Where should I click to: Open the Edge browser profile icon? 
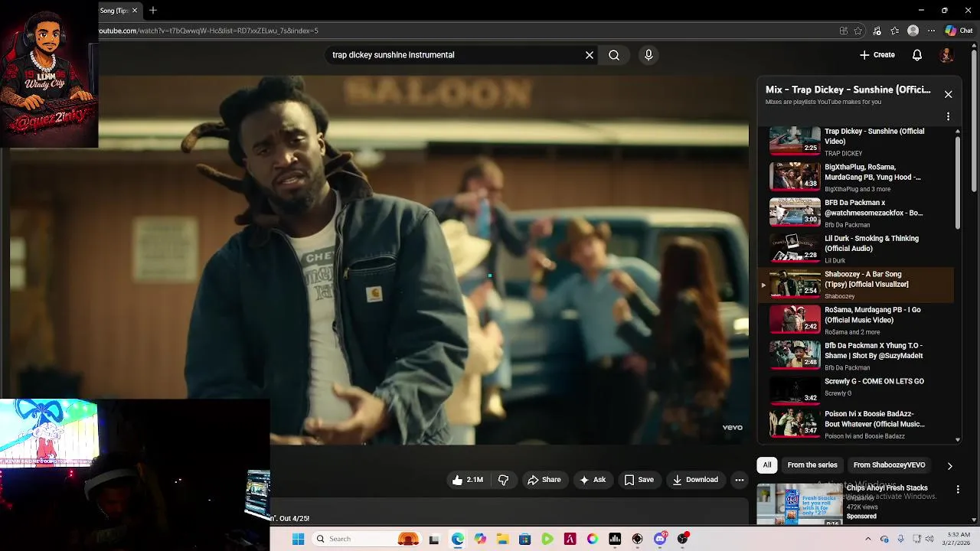(913, 31)
